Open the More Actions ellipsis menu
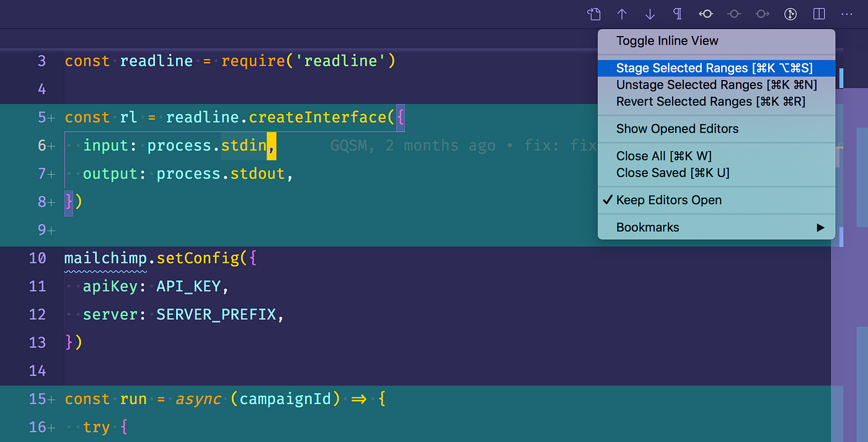This screenshot has height=442, width=868. tap(847, 14)
